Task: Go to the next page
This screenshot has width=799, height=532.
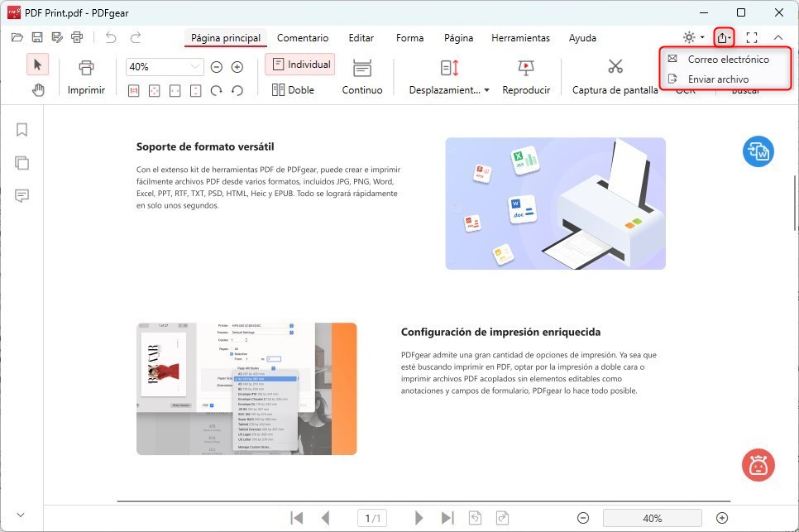Action: coord(419,518)
